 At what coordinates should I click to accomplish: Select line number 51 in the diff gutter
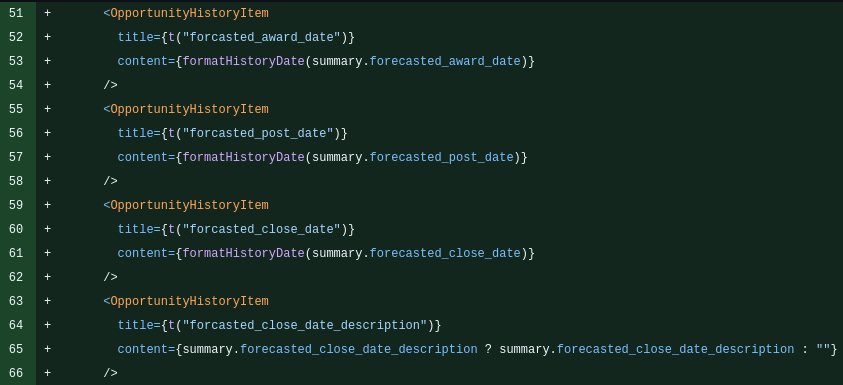tap(16, 13)
